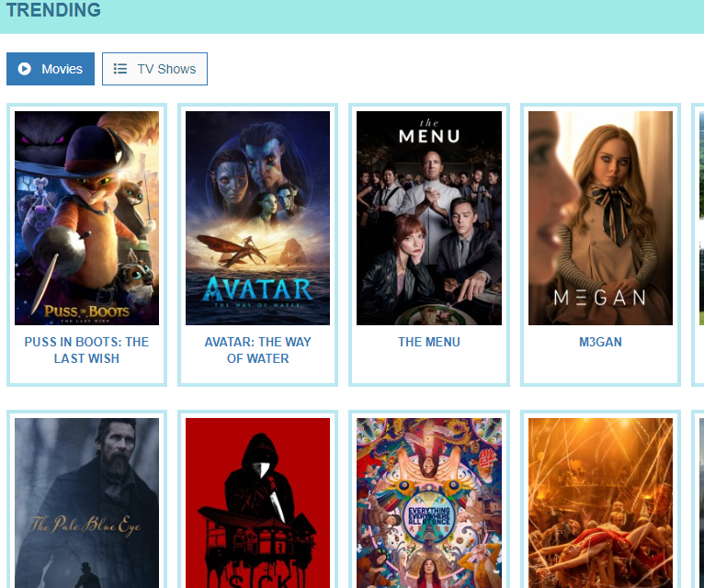This screenshot has width=704, height=588.
Task: Click 'THE MENU' title link
Action: [x=429, y=342]
